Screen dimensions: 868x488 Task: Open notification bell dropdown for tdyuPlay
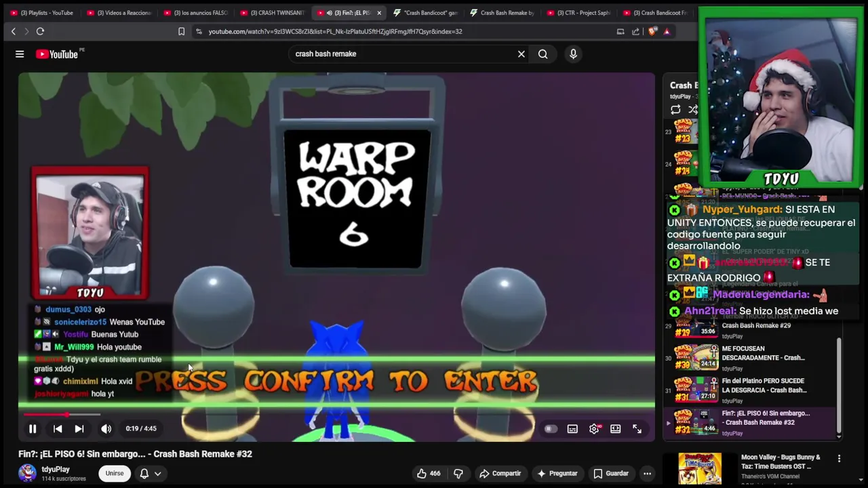pos(151,473)
